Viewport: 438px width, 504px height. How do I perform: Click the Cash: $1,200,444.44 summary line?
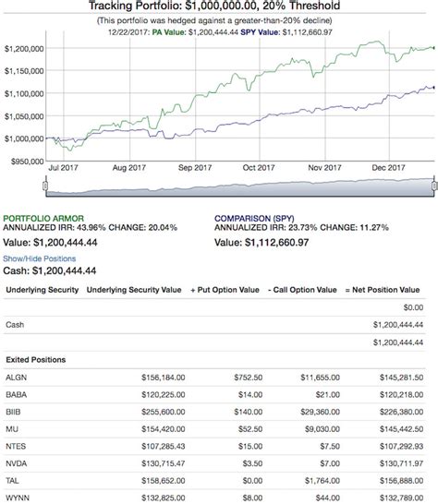coord(50,271)
